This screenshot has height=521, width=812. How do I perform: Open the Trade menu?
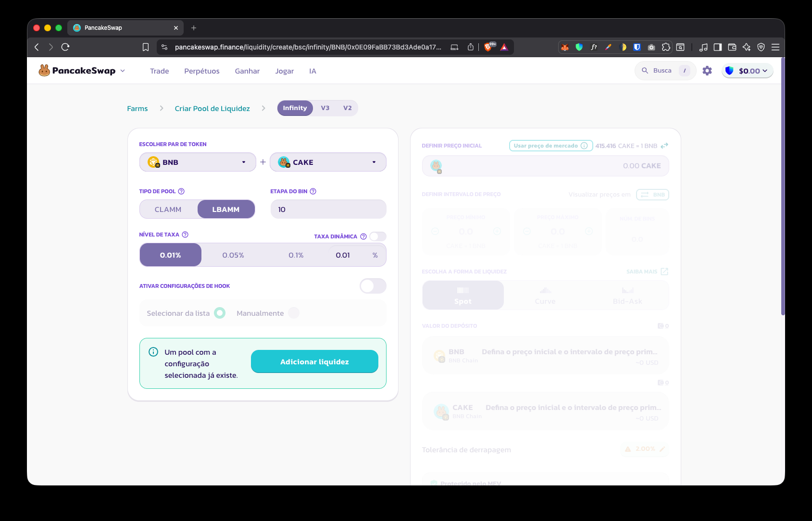[160, 71]
